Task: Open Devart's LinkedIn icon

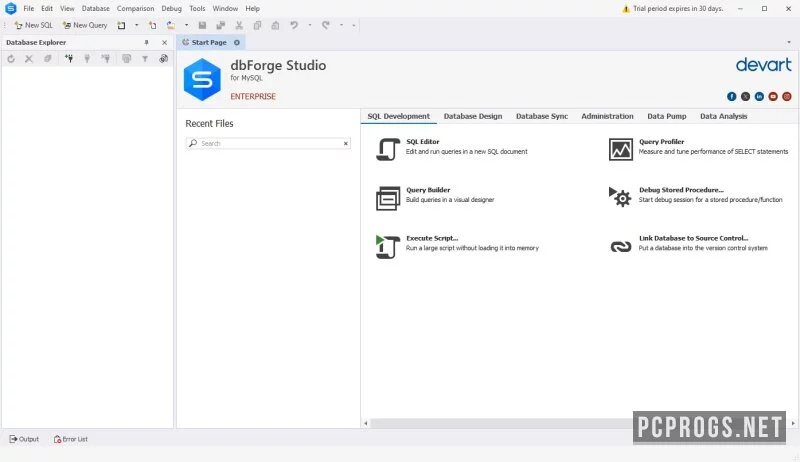Action: [759, 96]
